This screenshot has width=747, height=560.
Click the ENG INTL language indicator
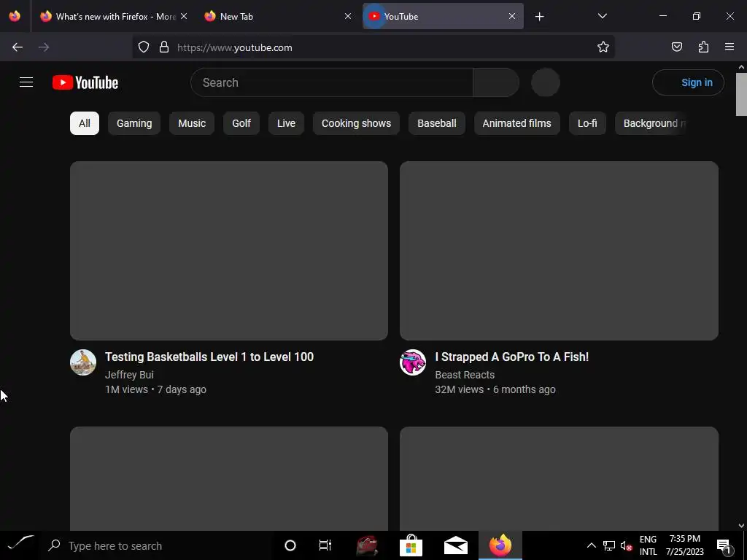tap(648, 545)
